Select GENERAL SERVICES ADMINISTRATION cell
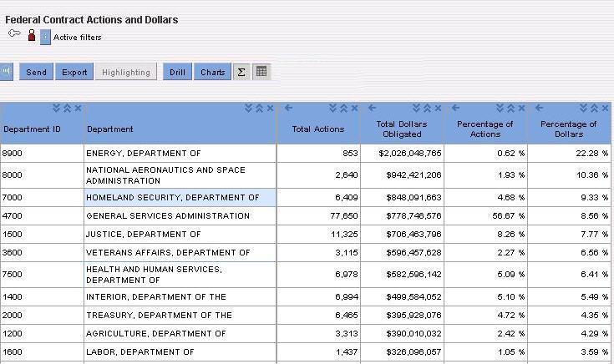Image resolution: width=614 pixels, height=364 pixels. click(x=180, y=216)
